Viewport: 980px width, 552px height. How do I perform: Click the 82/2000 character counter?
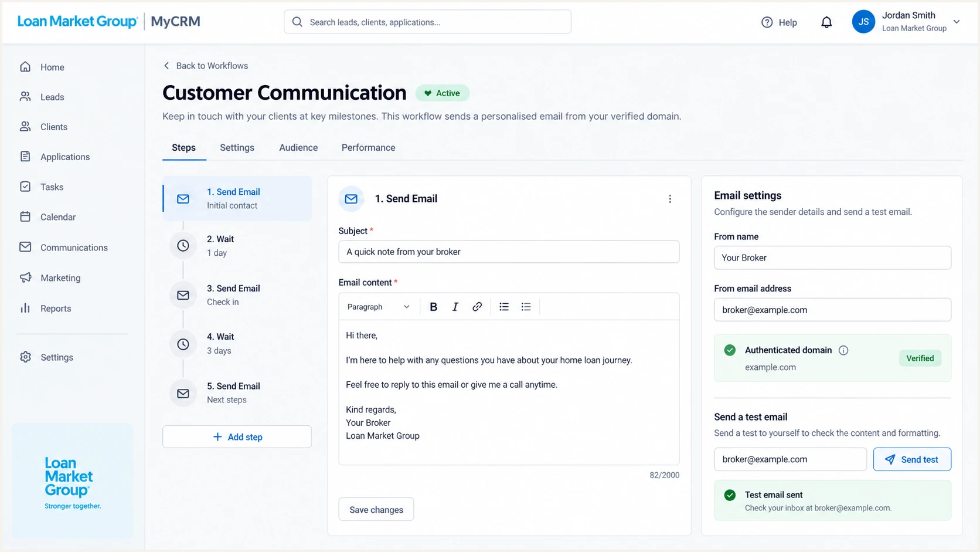coord(664,475)
